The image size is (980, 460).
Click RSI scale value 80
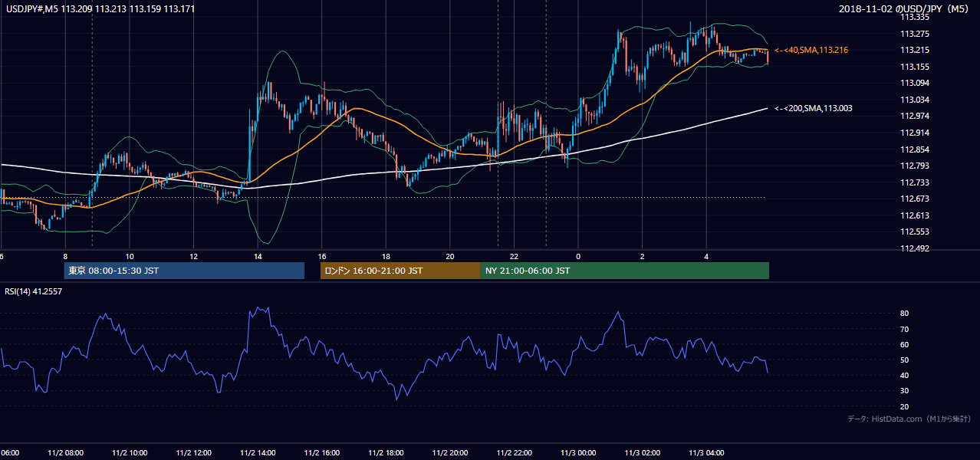[x=904, y=314]
